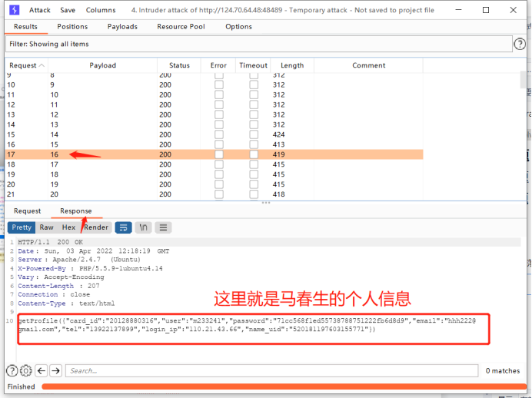Select row with length 413
Image resolution: width=532 pixels, height=398 pixels.
[214, 144]
